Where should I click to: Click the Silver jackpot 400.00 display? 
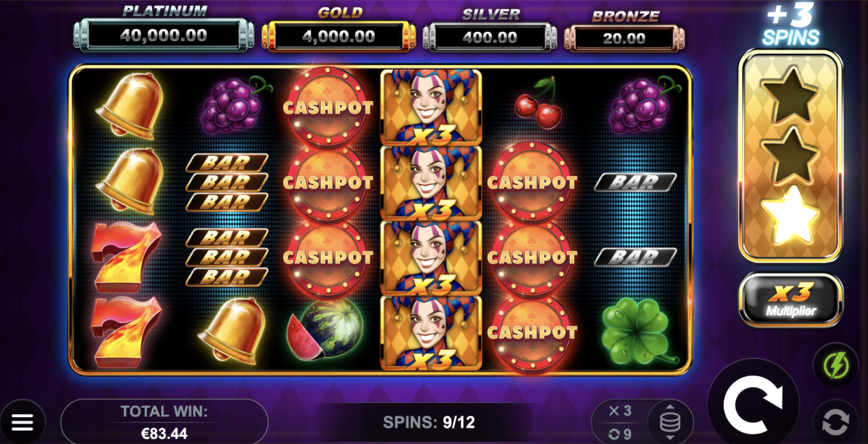pyautogui.click(x=491, y=35)
